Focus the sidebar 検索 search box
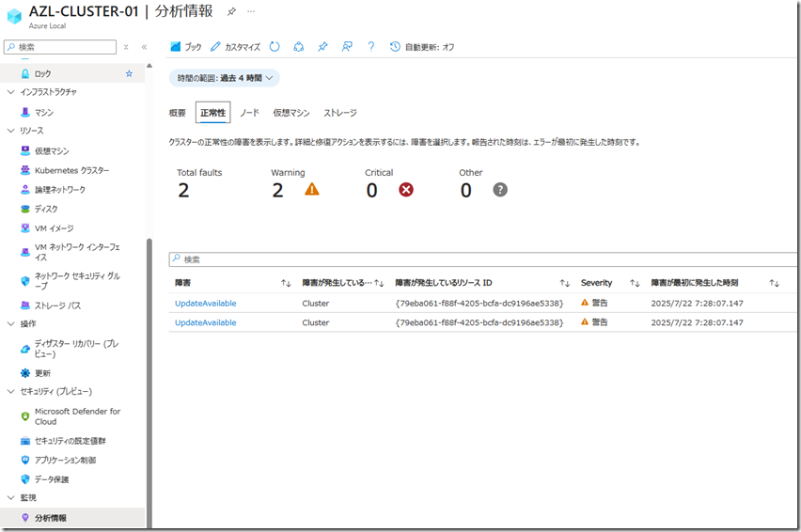The height and width of the screenshot is (532, 801). point(60,47)
